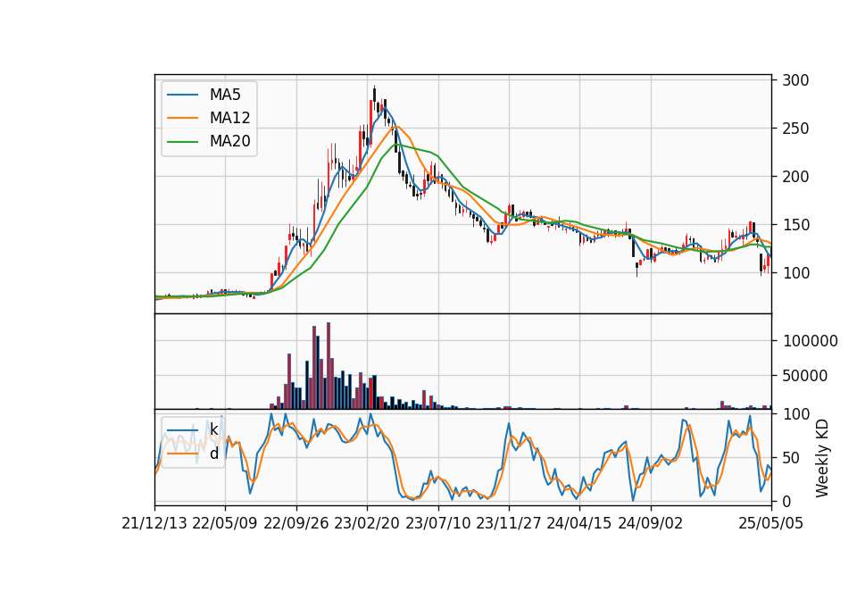This screenshot has height=616, width=857.
Task: Click the 24/09/02 date tick label
Action: pos(651,523)
